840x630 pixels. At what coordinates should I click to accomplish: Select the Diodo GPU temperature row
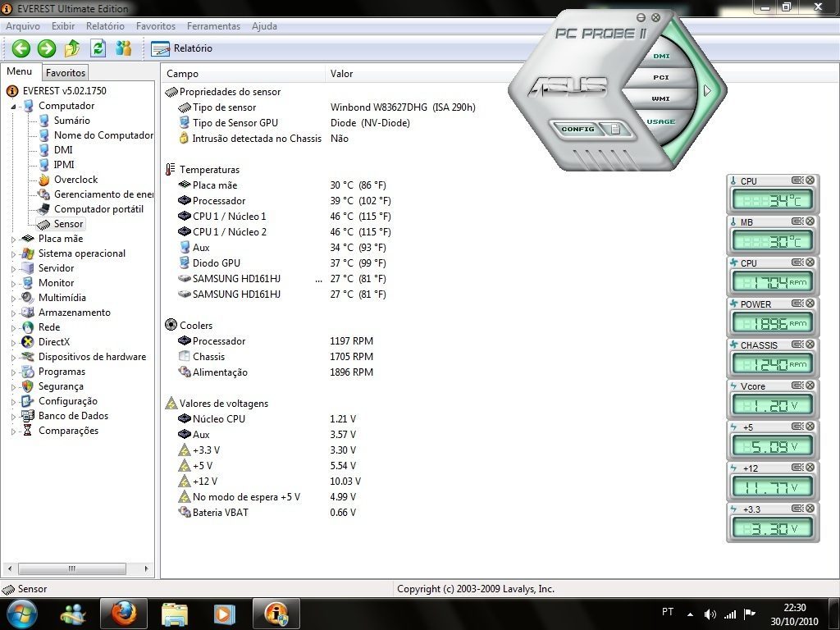282,263
